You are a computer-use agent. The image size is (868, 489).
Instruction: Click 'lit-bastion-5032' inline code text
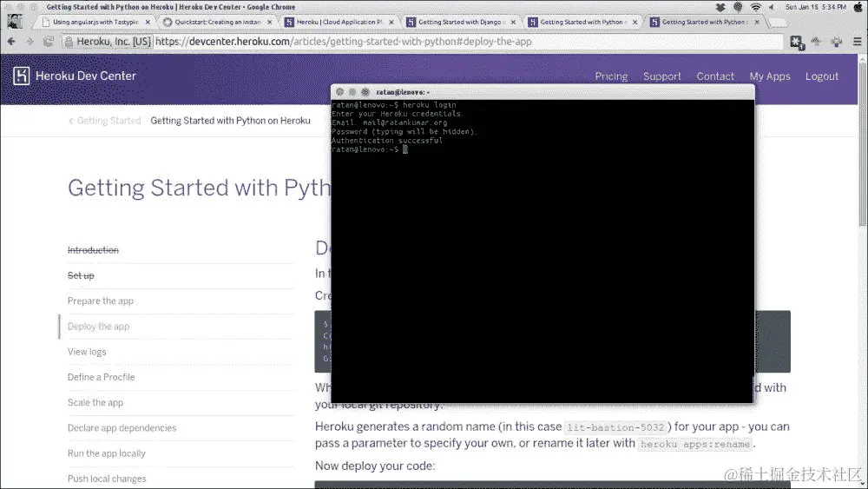point(615,427)
